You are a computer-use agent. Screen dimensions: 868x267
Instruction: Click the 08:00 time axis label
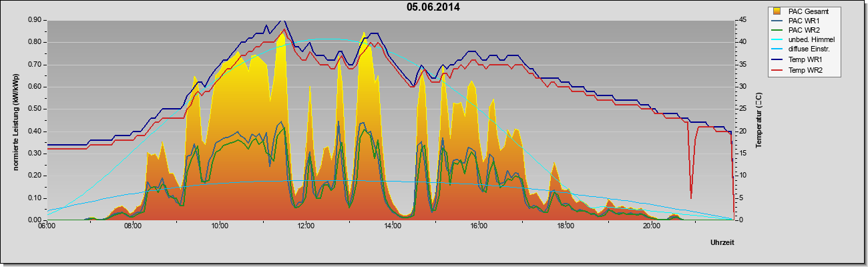(133, 226)
